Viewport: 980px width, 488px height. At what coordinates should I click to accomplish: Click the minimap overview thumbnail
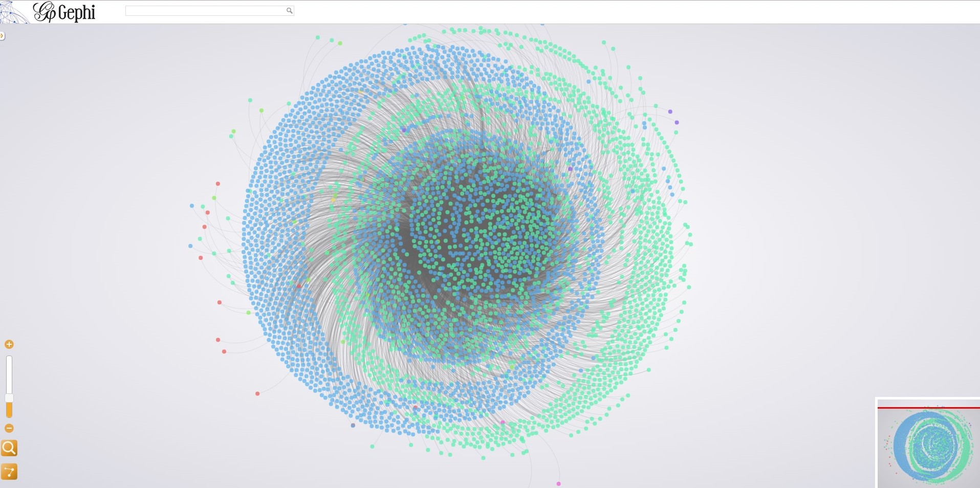[x=928, y=445]
